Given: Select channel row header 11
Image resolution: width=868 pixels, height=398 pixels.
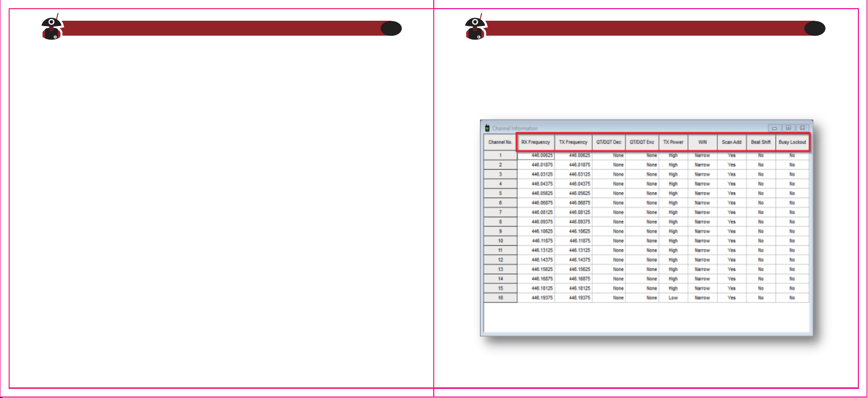Looking at the screenshot, I should coord(500,250).
